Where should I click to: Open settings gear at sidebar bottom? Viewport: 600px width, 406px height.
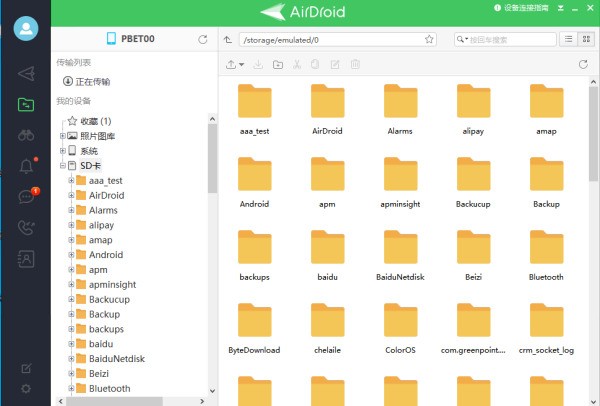click(x=25, y=388)
